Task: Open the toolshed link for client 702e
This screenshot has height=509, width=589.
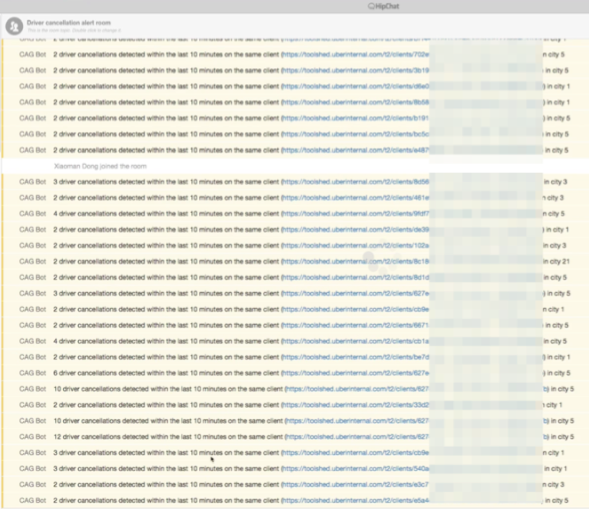Action: [x=356, y=54]
